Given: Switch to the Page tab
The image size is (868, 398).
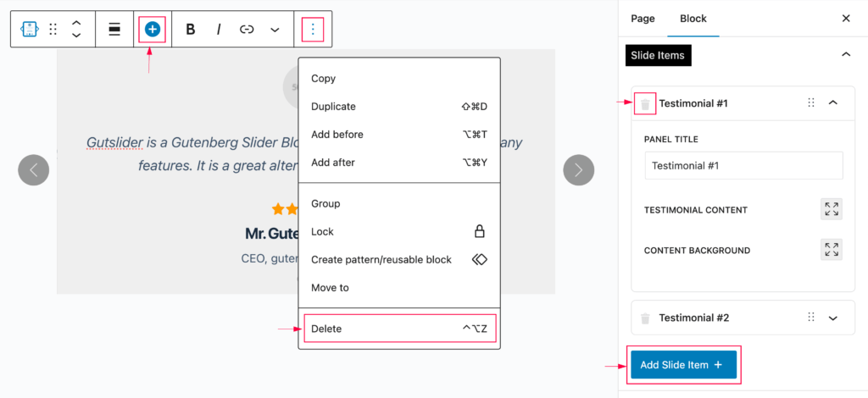Looking at the screenshot, I should tap(643, 19).
